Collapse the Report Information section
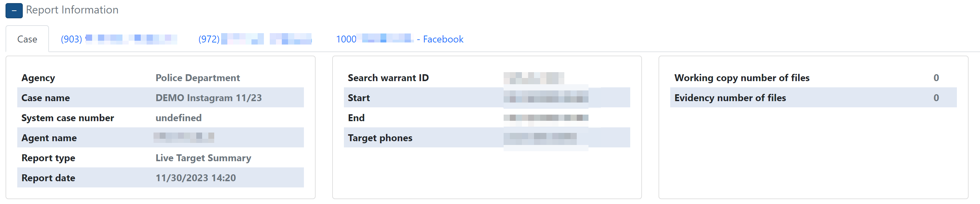Viewport: 980px width, 204px height. tap(14, 10)
